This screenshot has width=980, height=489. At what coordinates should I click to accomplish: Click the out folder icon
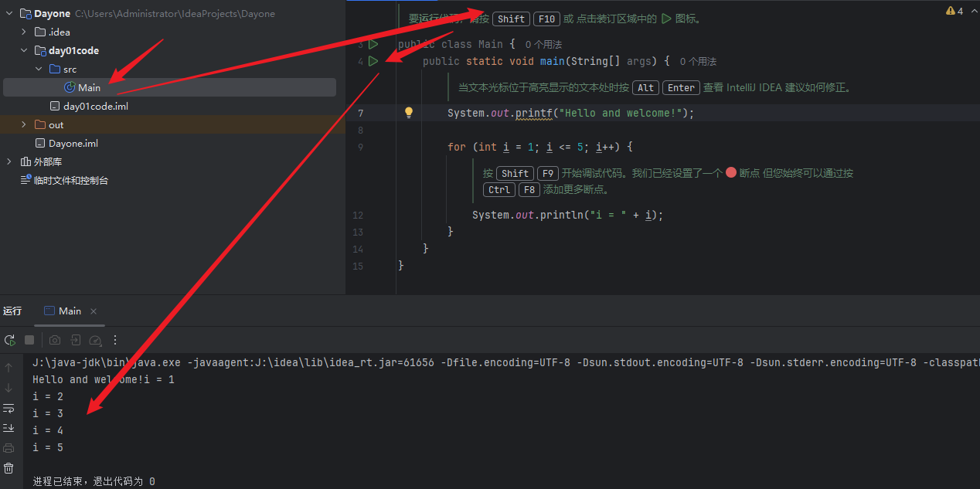[x=40, y=124]
